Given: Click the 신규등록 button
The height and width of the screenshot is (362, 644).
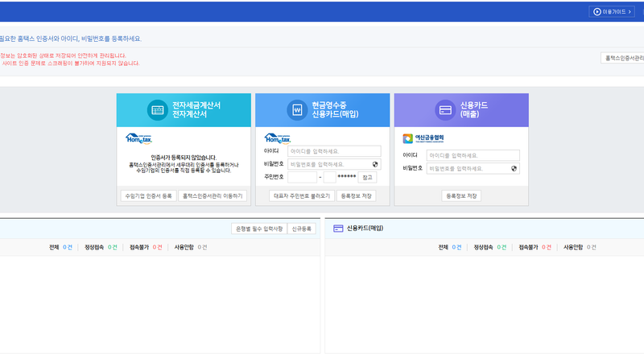Looking at the screenshot, I should tap(301, 228).
